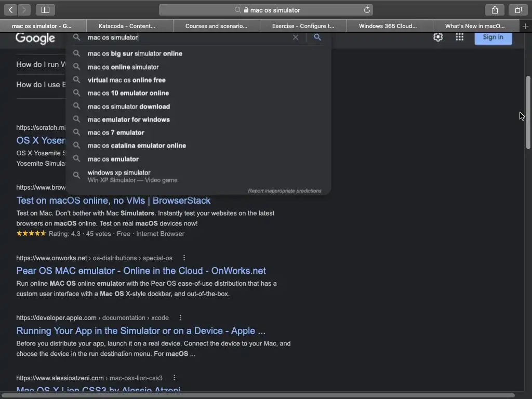Image resolution: width=532 pixels, height=399 pixels.
Task: Open Running Your App in the Simulator result
Action: (x=141, y=331)
